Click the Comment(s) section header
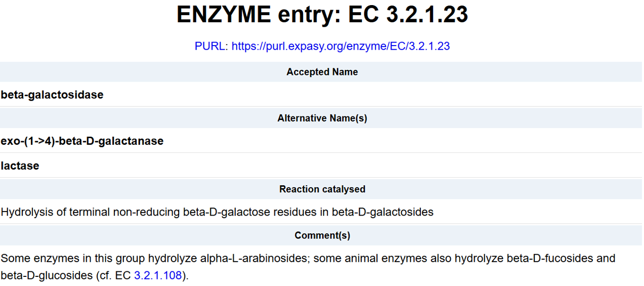The image size is (644, 286). pos(322,235)
